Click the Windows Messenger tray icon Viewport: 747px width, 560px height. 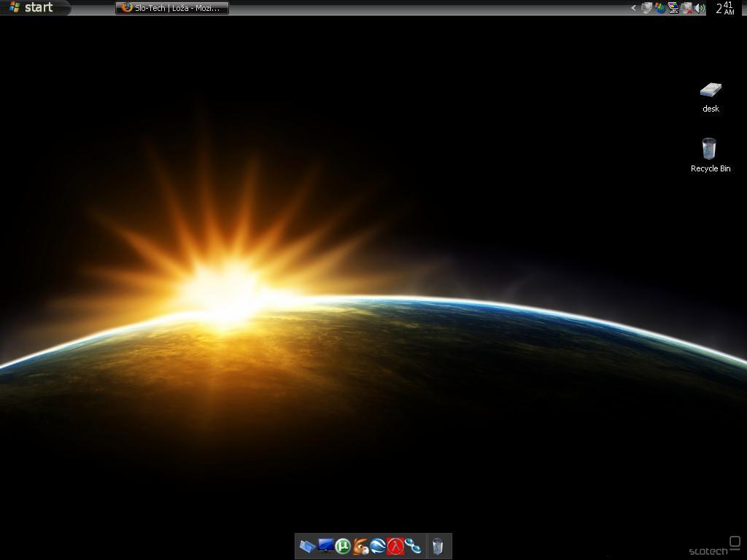click(x=659, y=8)
